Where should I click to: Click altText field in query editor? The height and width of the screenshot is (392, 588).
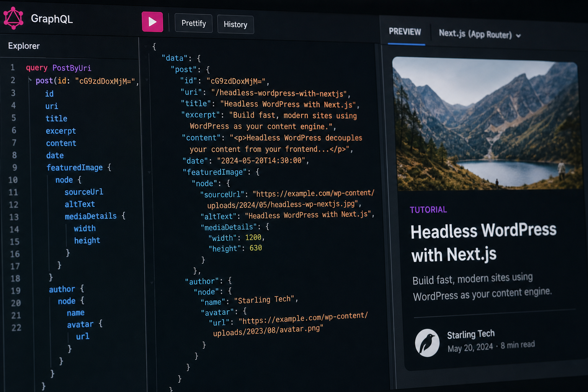click(x=80, y=204)
